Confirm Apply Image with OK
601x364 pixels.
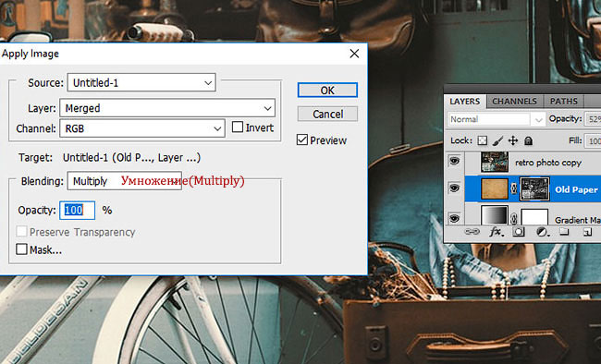pos(327,91)
